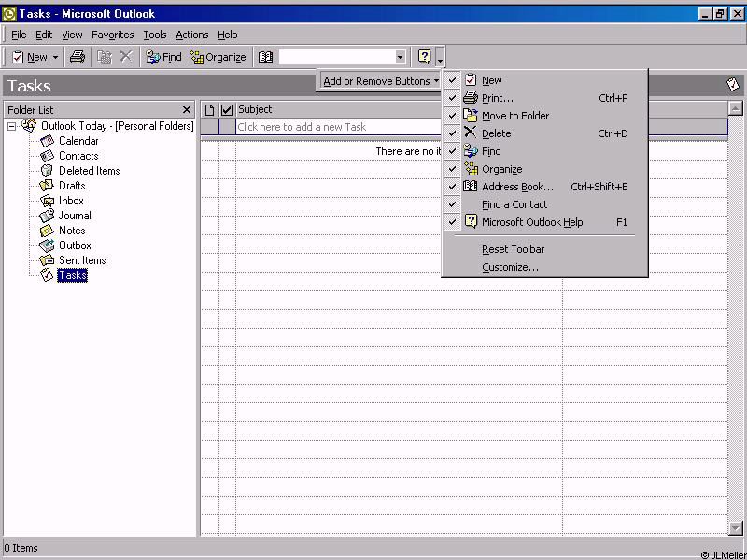Click the 'Click here to add a new Task' field

tap(336, 127)
